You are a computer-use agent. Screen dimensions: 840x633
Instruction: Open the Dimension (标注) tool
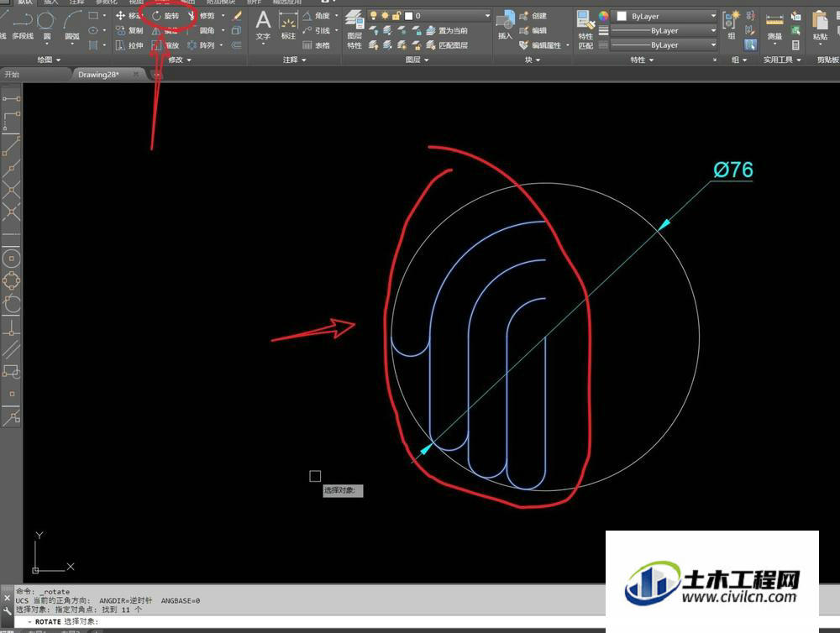coord(288,24)
